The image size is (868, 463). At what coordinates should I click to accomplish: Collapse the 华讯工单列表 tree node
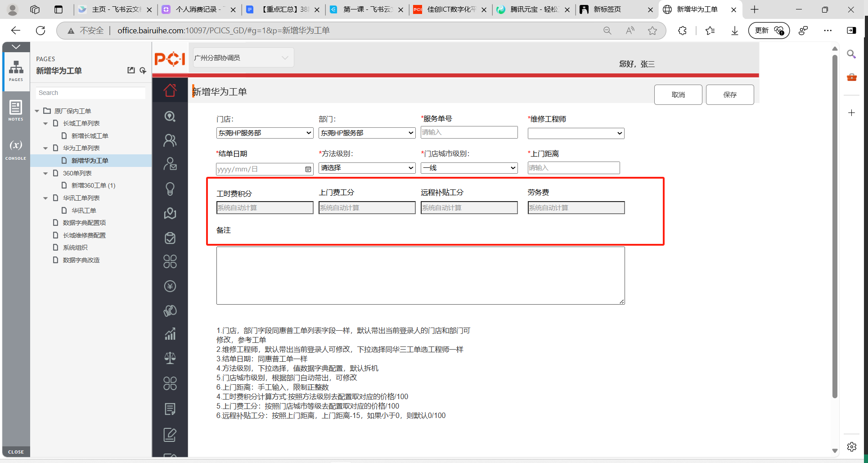45,198
